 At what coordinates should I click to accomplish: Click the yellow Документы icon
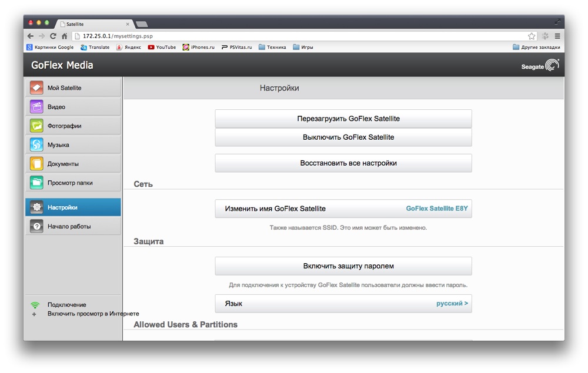(36, 164)
